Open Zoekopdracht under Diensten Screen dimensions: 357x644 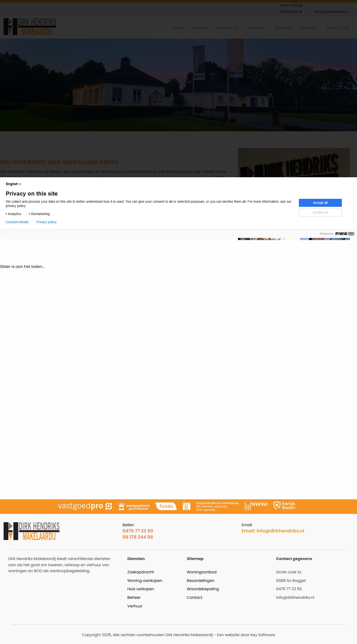(x=140, y=572)
